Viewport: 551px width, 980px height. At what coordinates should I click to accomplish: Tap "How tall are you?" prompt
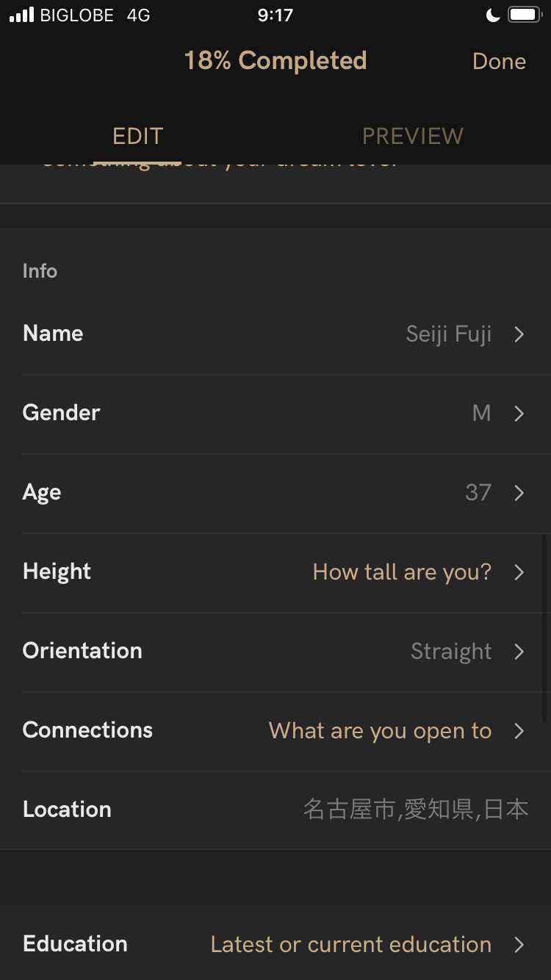pyautogui.click(x=402, y=572)
